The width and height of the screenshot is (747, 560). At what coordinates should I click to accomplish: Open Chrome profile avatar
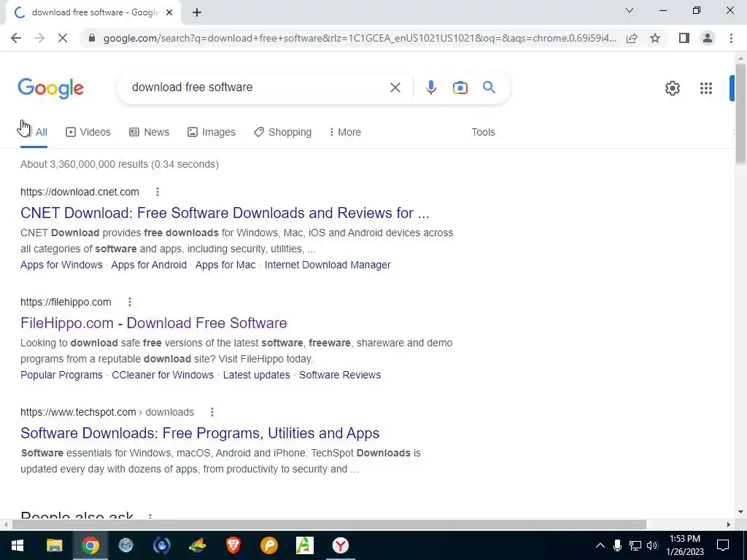(x=708, y=38)
